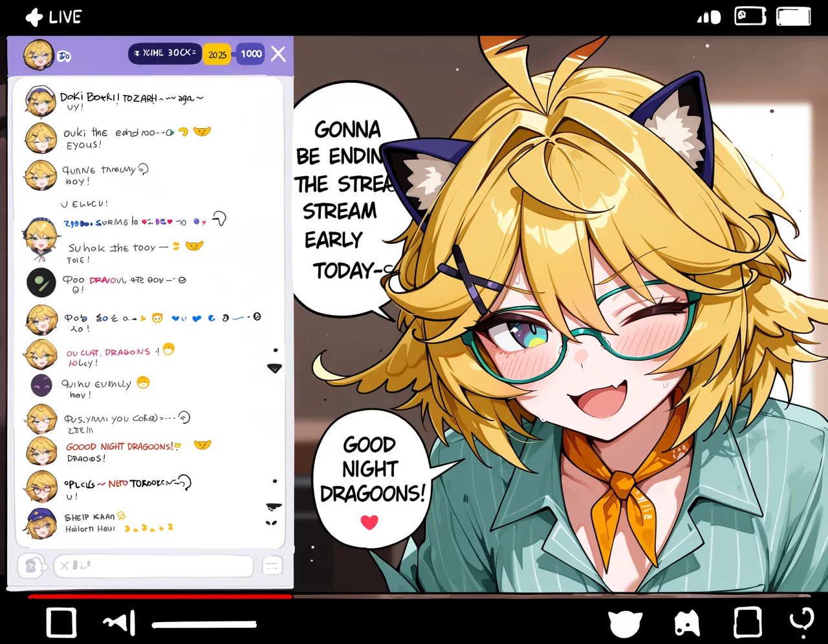The width and height of the screenshot is (828, 644).
Task: Click the yellow 2025 badge
Action: click(x=217, y=54)
